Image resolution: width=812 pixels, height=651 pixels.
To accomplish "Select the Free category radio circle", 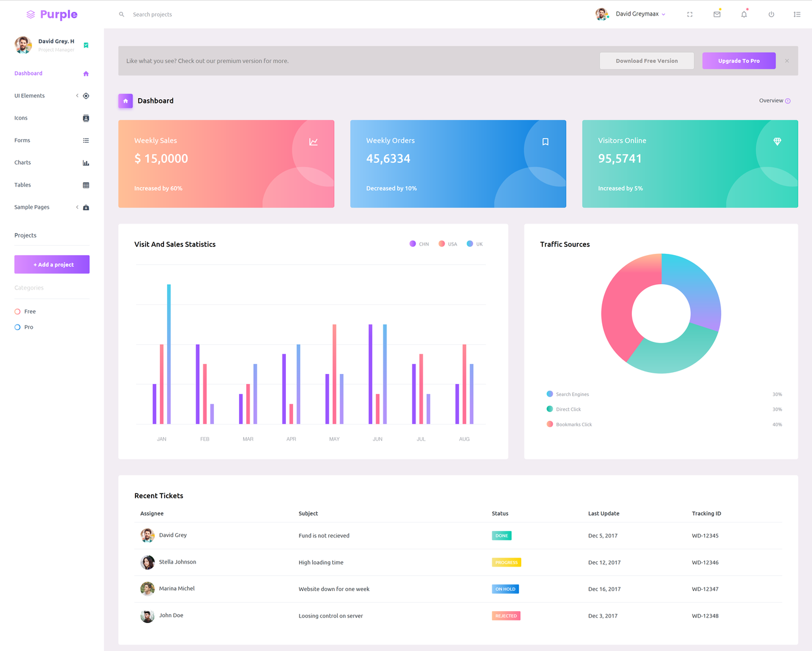I will (17, 312).
